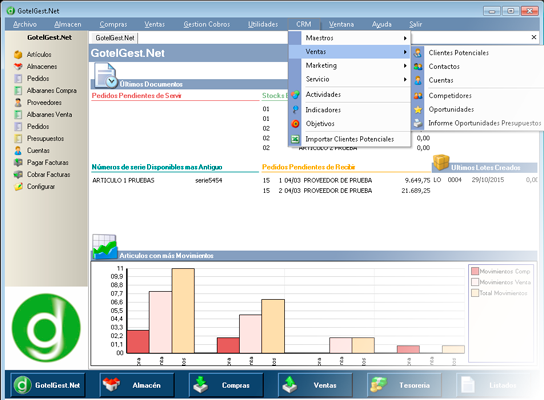This screenshot has height=400, width=544.
Task: Open the Almacen menu
Action: tap(68, 24)
